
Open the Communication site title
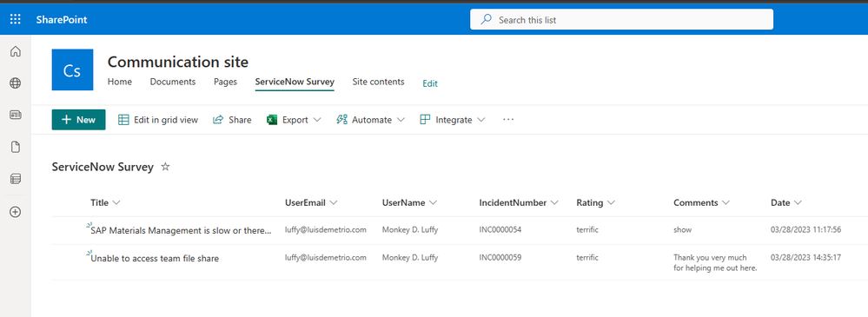[178, 62]
